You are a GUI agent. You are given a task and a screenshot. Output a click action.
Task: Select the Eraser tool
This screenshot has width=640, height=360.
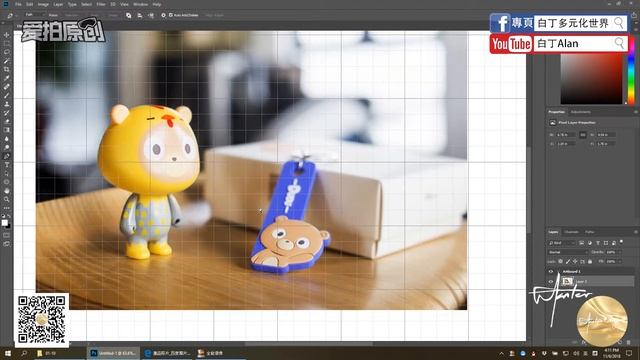7,121
